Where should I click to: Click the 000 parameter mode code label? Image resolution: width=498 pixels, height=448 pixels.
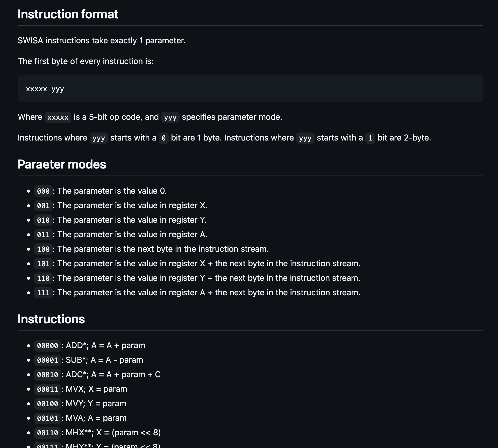click(x=43, y=191)
